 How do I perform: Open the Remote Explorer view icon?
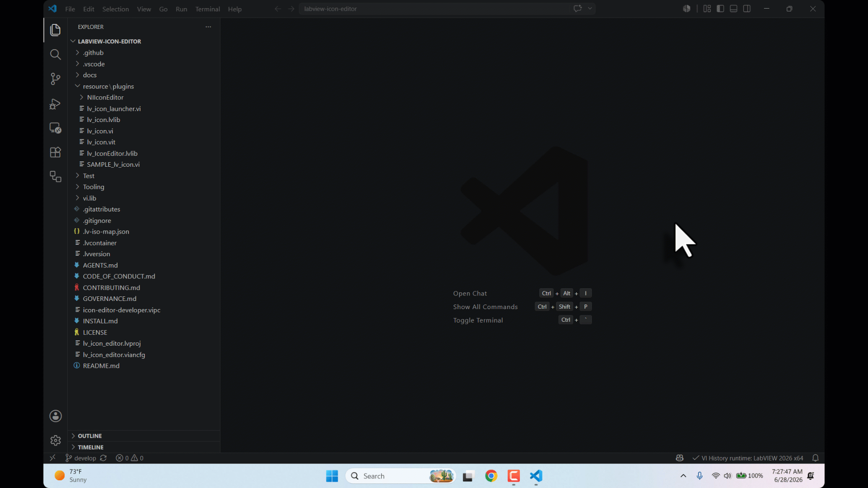[55, 128]
